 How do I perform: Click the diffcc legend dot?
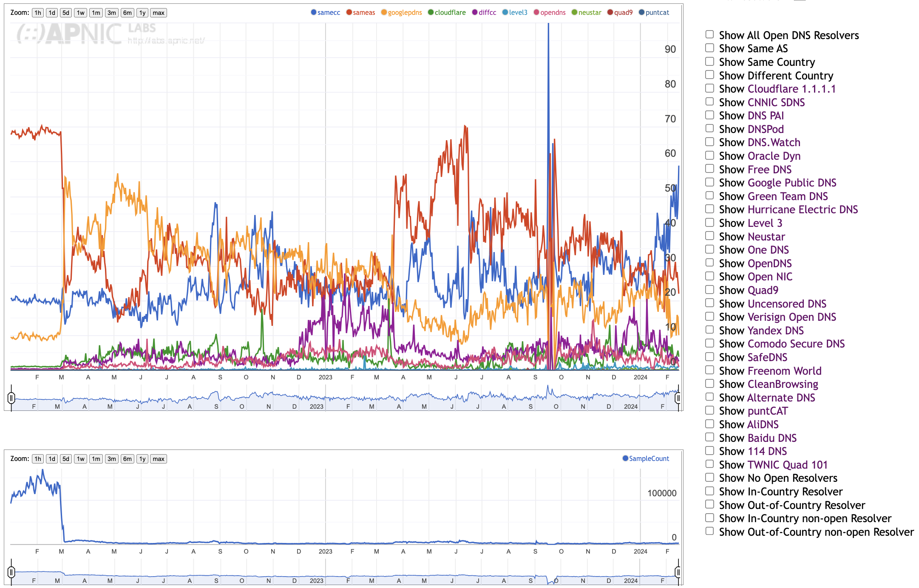pyautogui.click(x=475, y=12)
